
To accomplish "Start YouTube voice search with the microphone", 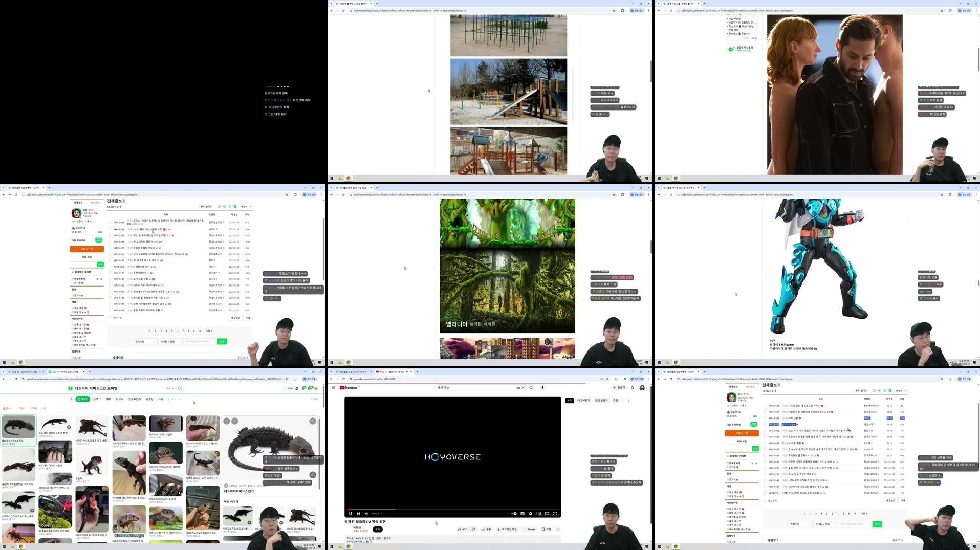I will pyautogui.click(x=542, y=388).
